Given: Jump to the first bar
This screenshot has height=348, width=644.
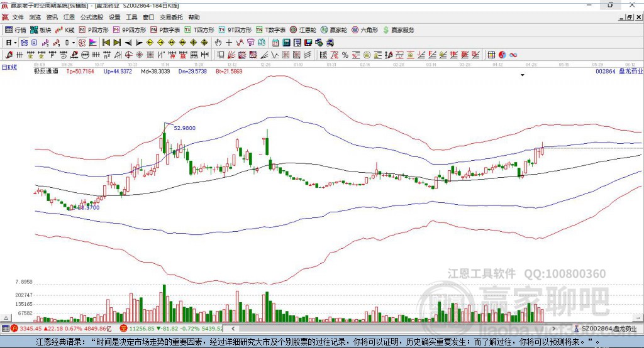Looking at the screenshot, I should pos(106,43).
